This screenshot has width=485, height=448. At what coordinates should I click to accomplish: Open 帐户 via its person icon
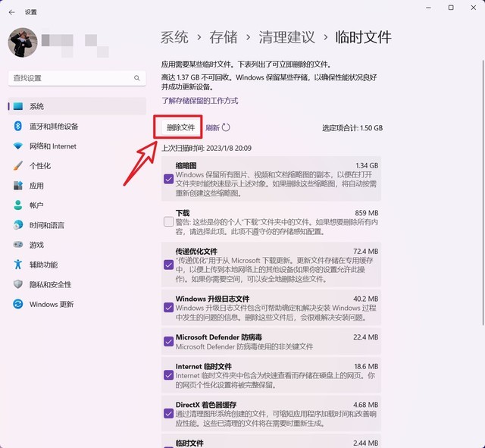click(x=18, y=205)
